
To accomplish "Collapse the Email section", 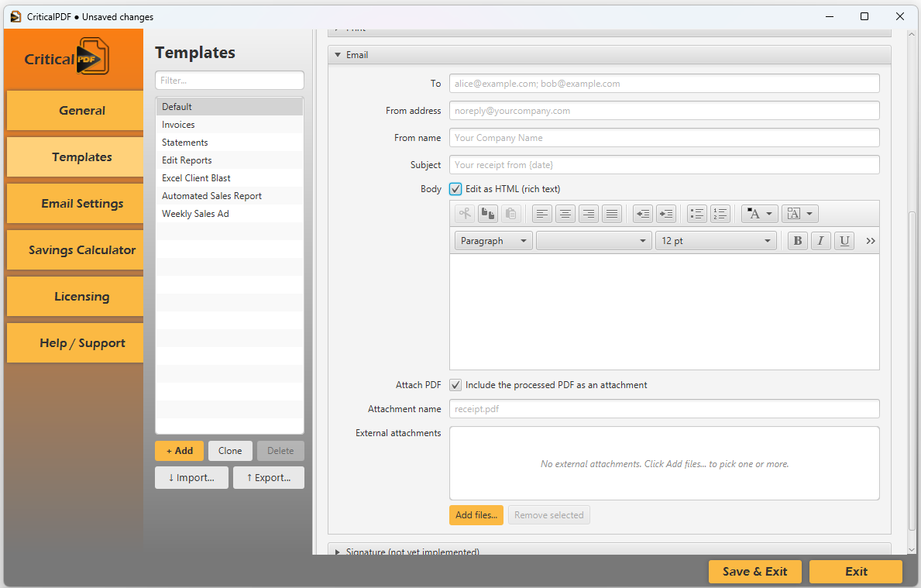I will click(x=338, y=55).
